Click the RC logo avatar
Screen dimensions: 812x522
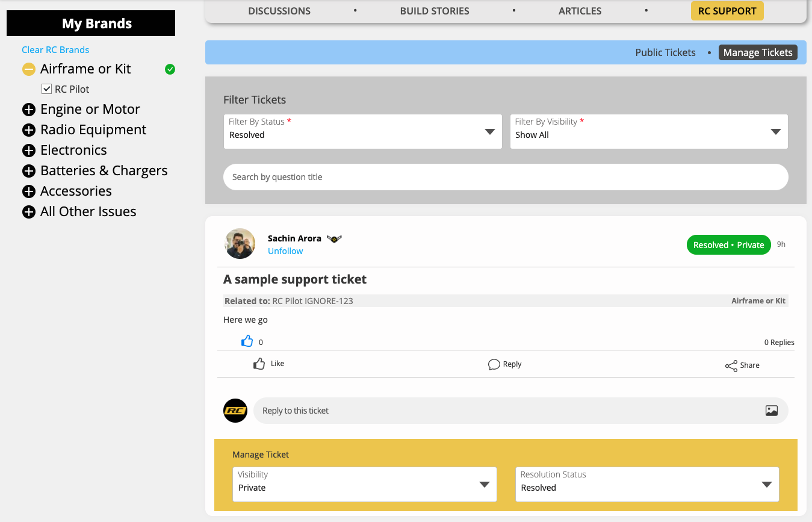235,411
